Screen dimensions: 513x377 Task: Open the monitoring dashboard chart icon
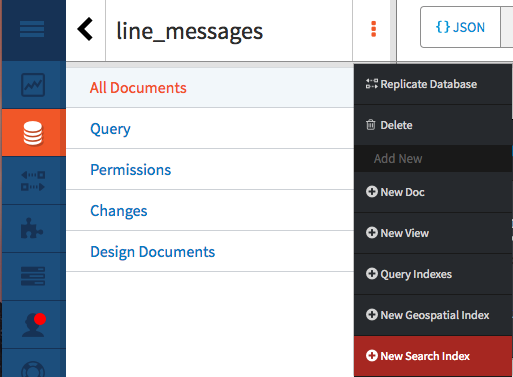[33, 85]
